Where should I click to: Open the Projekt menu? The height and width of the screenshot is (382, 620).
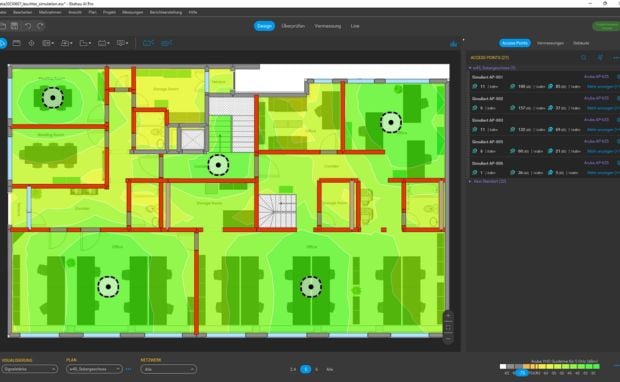tap(110, 12)
